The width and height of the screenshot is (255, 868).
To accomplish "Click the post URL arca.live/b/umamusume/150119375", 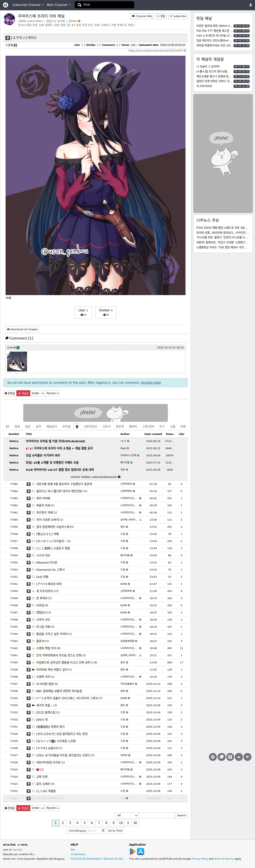I will click(156, 51).
